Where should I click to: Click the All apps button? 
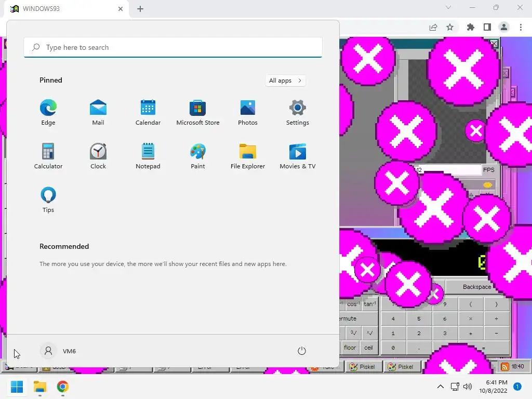[x=285, y=81]
